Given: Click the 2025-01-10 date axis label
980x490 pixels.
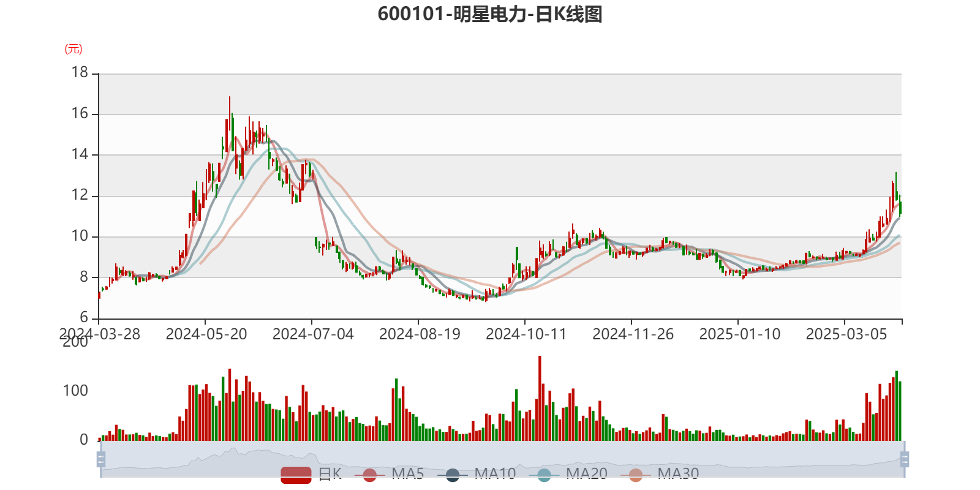Looking at the screenshot, I should [x=740, y=334].
